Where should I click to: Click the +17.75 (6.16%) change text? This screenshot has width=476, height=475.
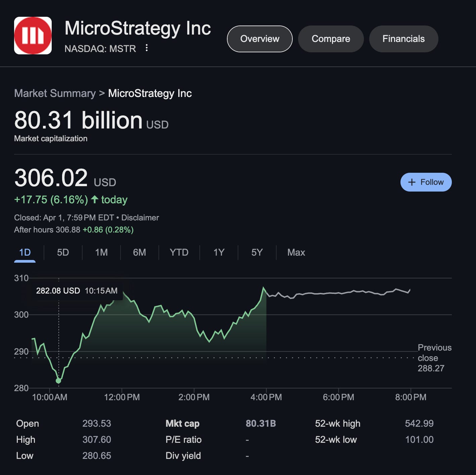click(x=51, y=200)
